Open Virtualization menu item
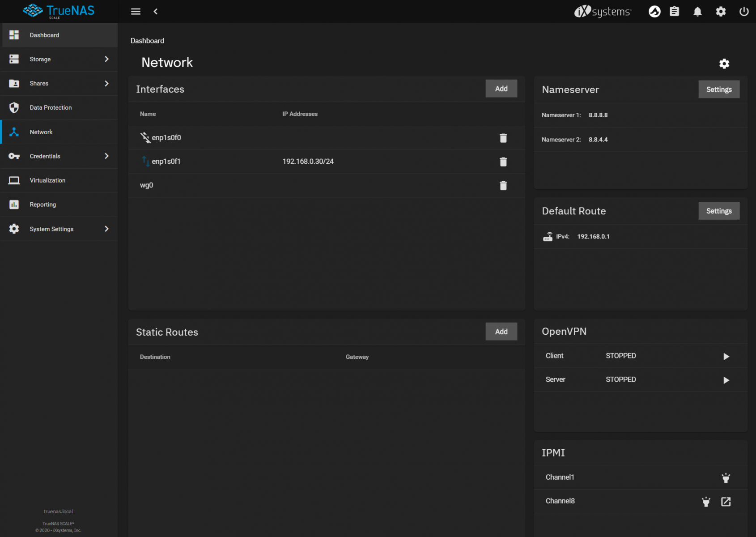 (59, 180)
